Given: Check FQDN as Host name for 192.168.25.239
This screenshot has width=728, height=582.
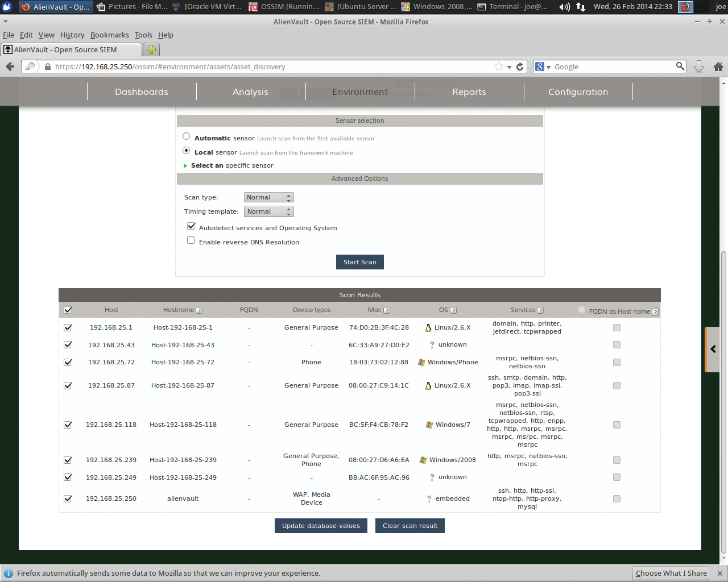Looking at the screenshot, I should (617, 460).
